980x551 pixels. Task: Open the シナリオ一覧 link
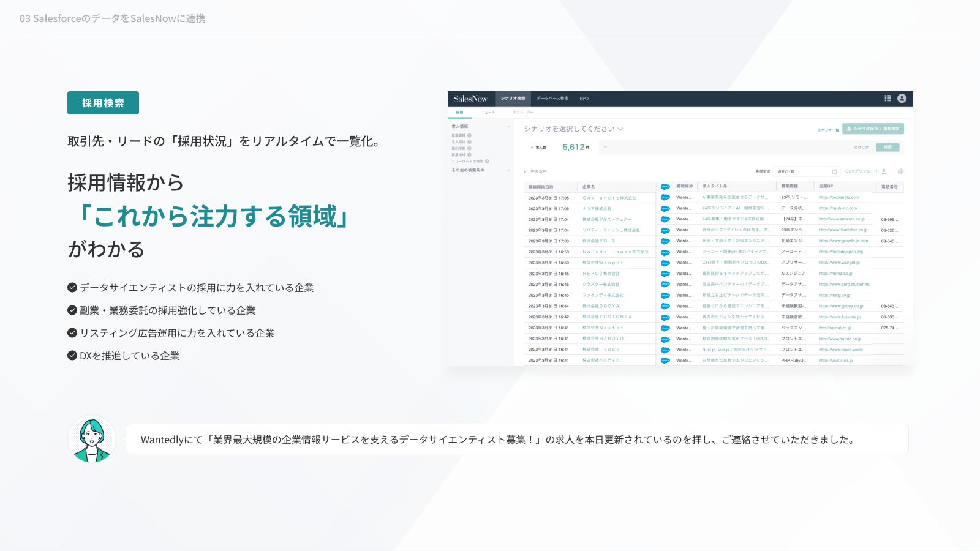click(828, 130)
